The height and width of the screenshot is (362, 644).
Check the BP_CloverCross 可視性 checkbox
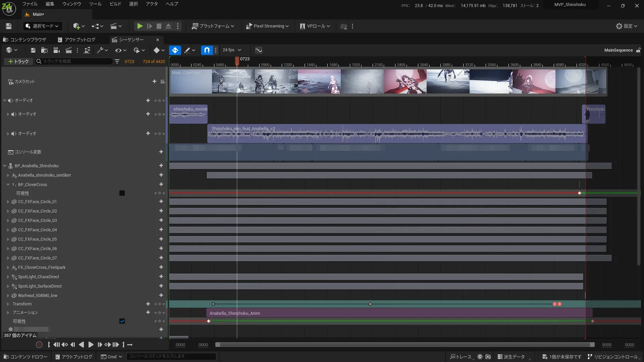tap(122, 193)
